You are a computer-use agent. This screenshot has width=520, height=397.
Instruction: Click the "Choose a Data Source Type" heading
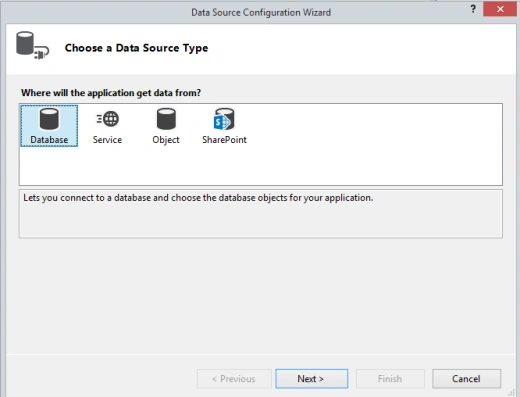coord(136,48)
